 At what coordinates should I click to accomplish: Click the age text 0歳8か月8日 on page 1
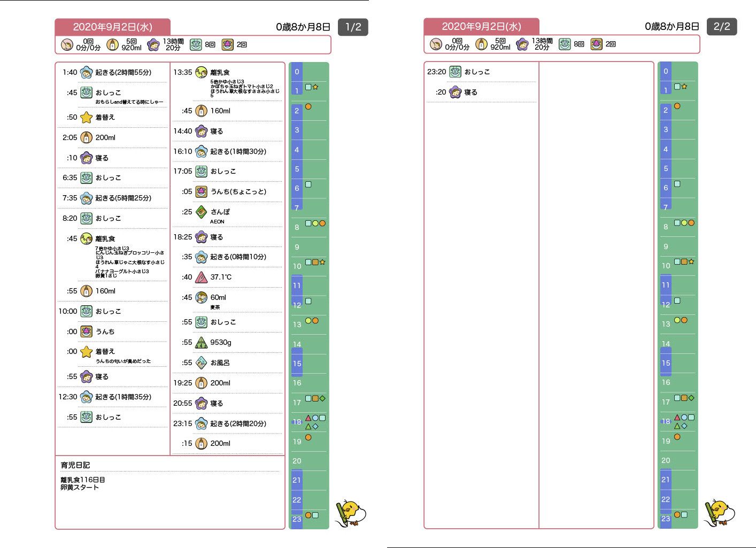[303, 27]
